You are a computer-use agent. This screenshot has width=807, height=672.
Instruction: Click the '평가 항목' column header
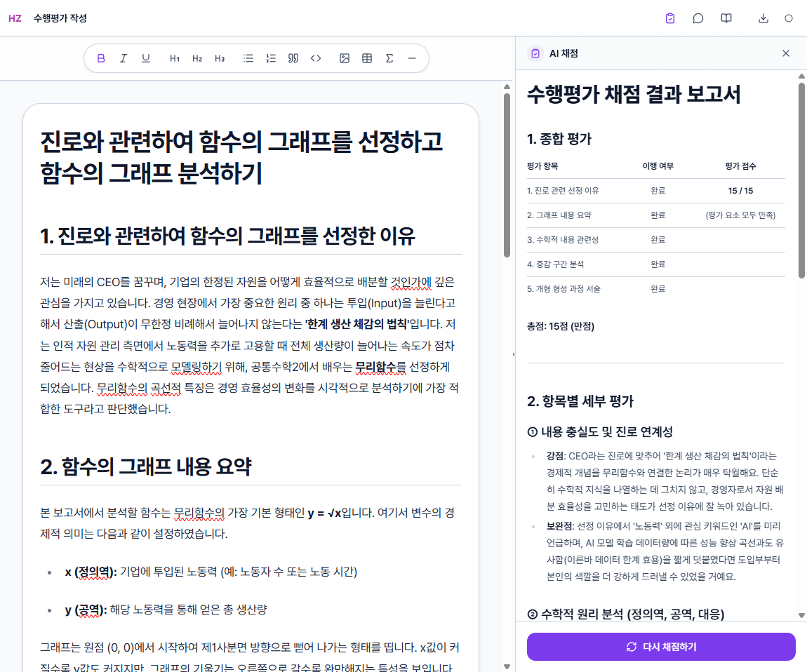coord(542,166)
